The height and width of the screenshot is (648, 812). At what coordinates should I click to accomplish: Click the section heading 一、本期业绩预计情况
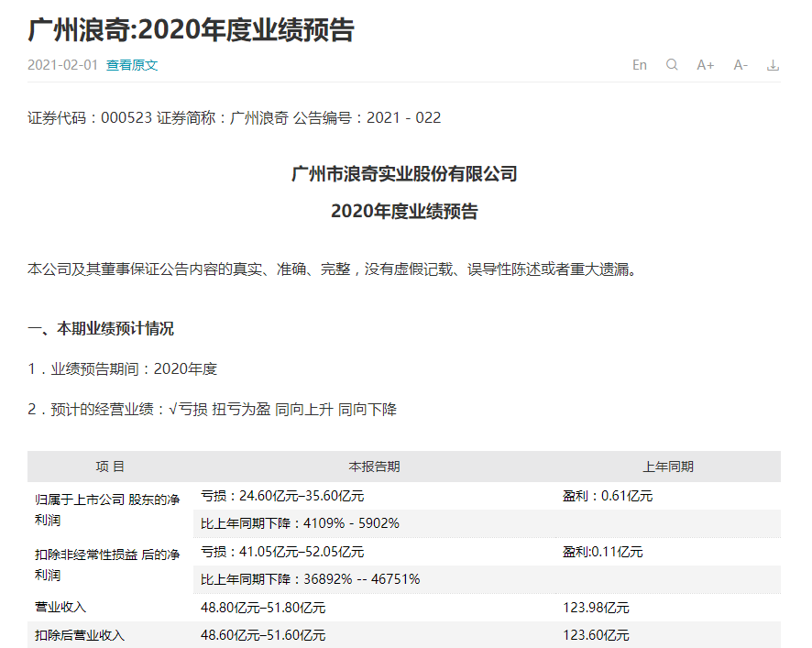point(101,328)
